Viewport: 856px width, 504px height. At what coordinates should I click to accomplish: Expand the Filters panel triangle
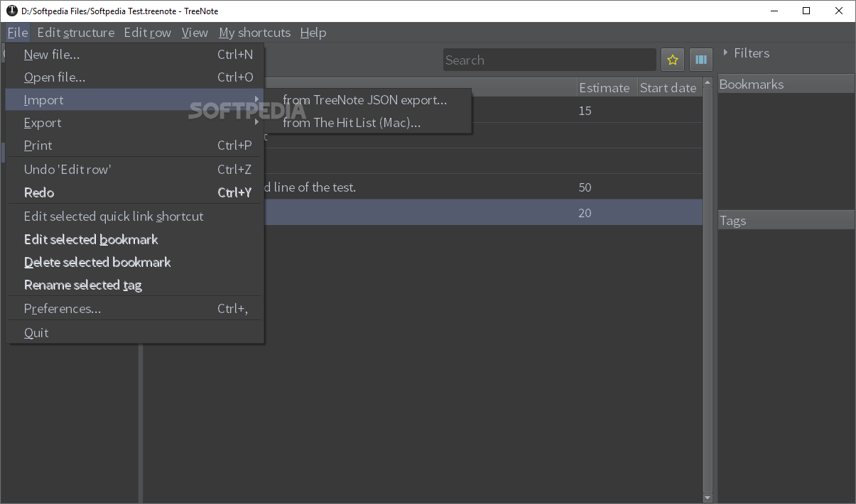(x=725, y=53)
